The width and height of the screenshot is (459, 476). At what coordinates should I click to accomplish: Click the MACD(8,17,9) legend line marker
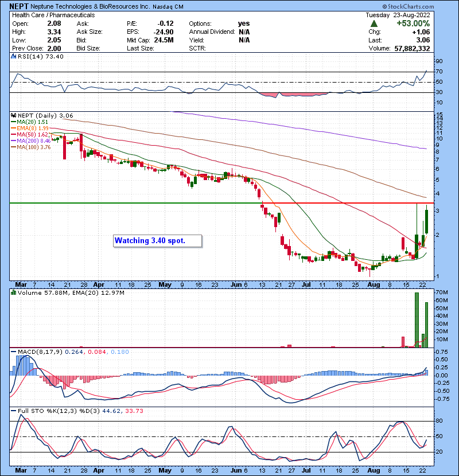coord(13,352)
